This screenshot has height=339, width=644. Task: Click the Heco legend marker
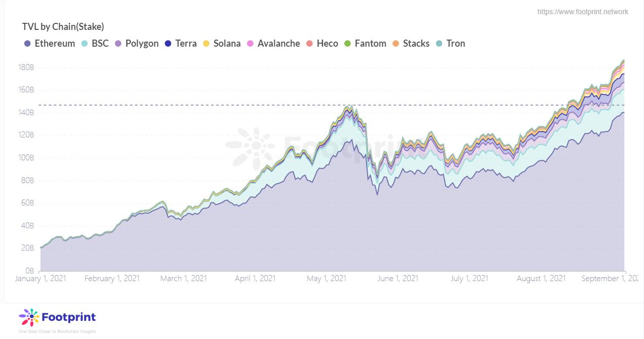point(310,44)
